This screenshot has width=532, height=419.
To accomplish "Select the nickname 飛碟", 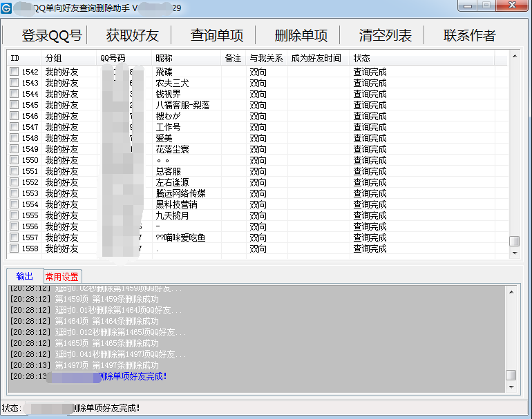I will point(164,72).
